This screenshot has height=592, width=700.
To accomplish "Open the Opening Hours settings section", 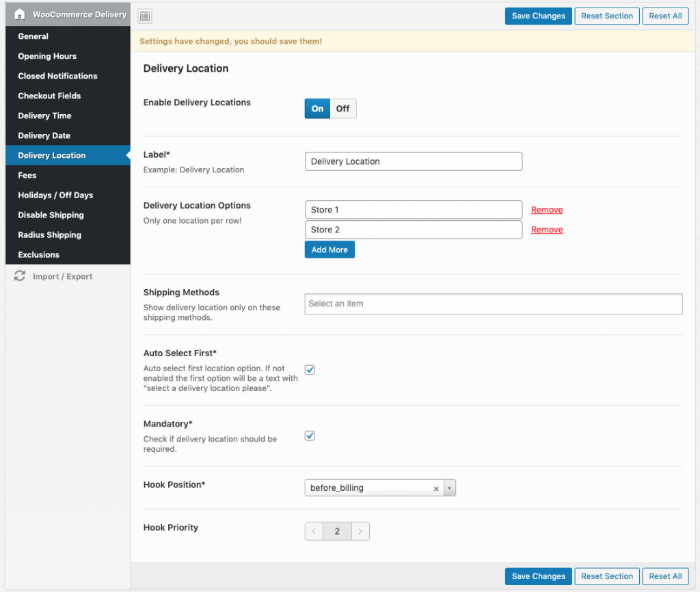I will point(47,56).
